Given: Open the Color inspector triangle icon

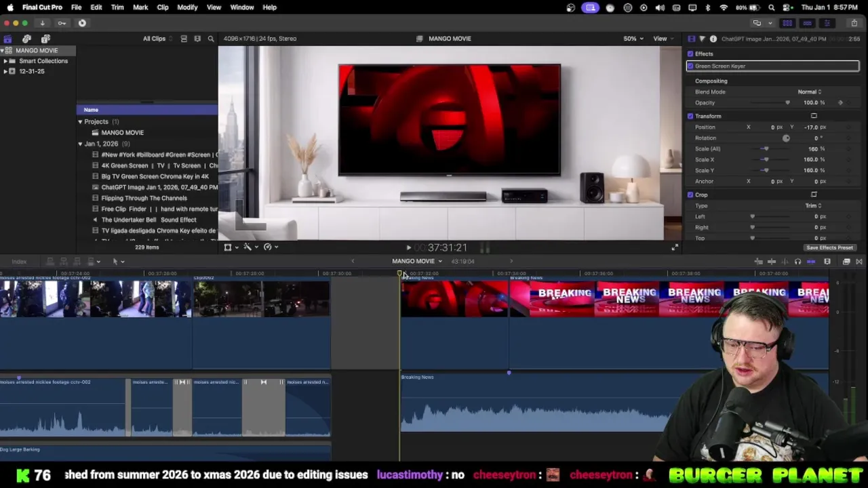Looking at the screenshot, I should [x=702, y=39].
